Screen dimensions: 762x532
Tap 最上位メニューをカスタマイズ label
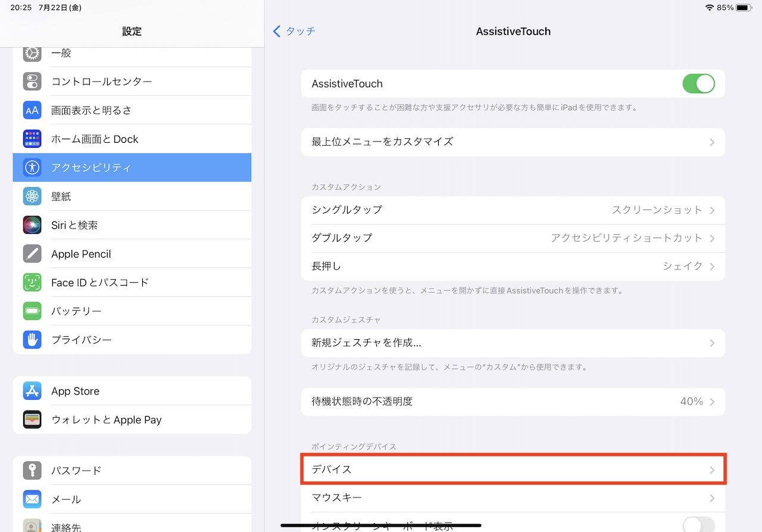click(382, 142)
